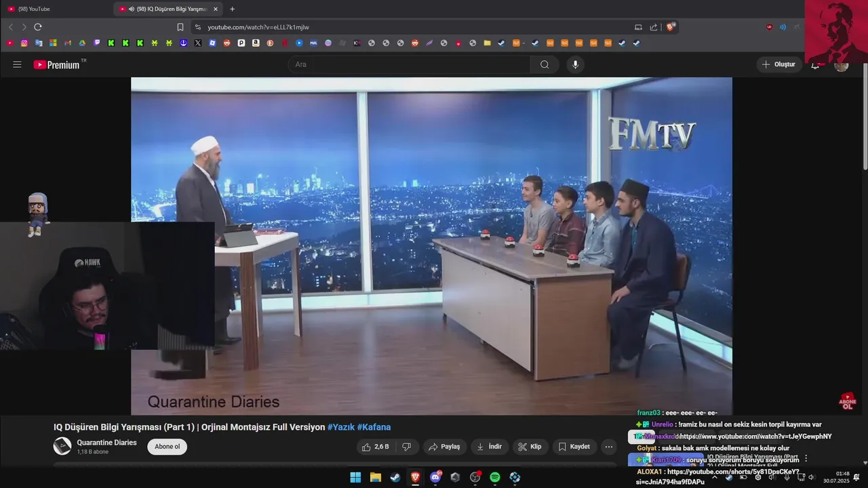Open Brave browser taskbar icon
868x488 pixels.
415,477
